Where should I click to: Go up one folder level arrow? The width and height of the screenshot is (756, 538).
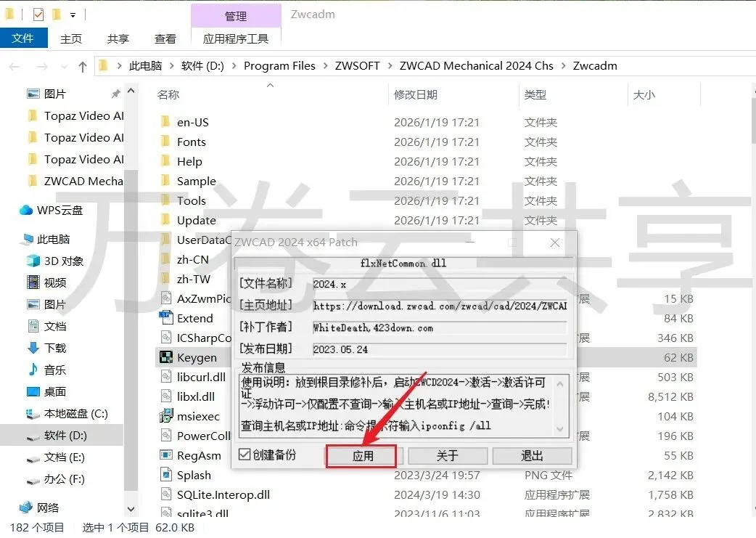click(83, 67)
